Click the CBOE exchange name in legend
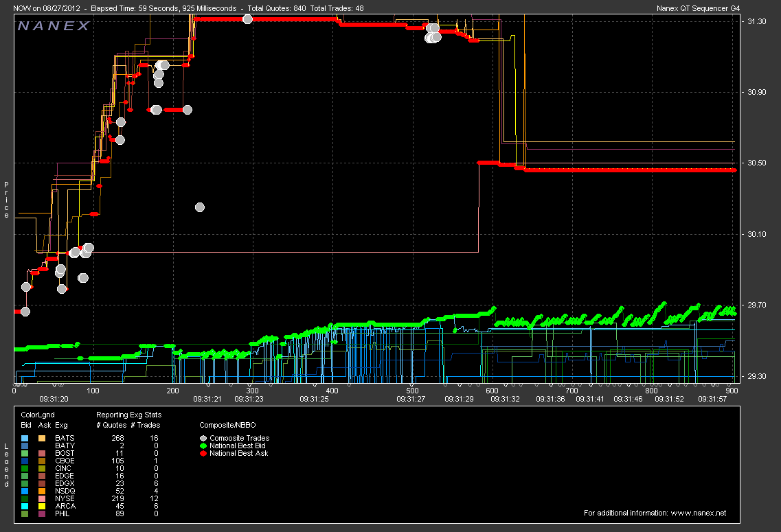The width and height of the screenshot is (781, 532). coord(65,461)
